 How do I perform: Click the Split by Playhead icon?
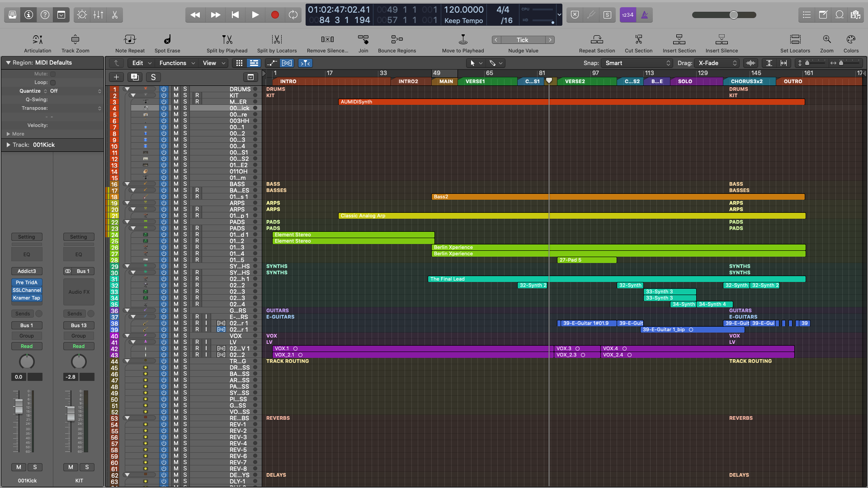pos(227,39)
